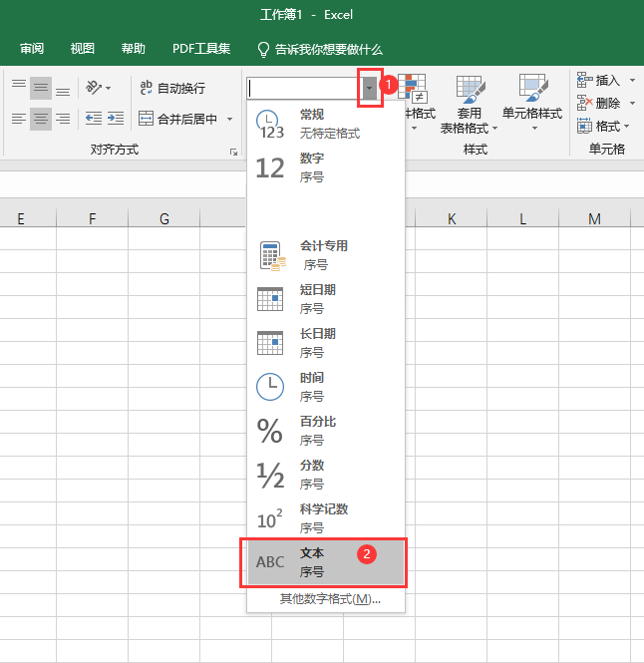Click the 格式 format cells icon
Viewport: 644px width, 663px height.
(585, 126)
